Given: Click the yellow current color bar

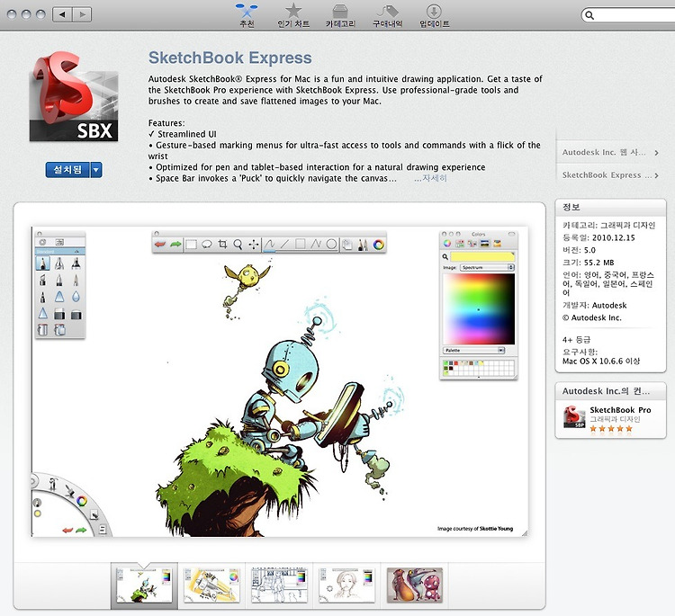Looking at the screenshot, I should click(x=482, y=256).
